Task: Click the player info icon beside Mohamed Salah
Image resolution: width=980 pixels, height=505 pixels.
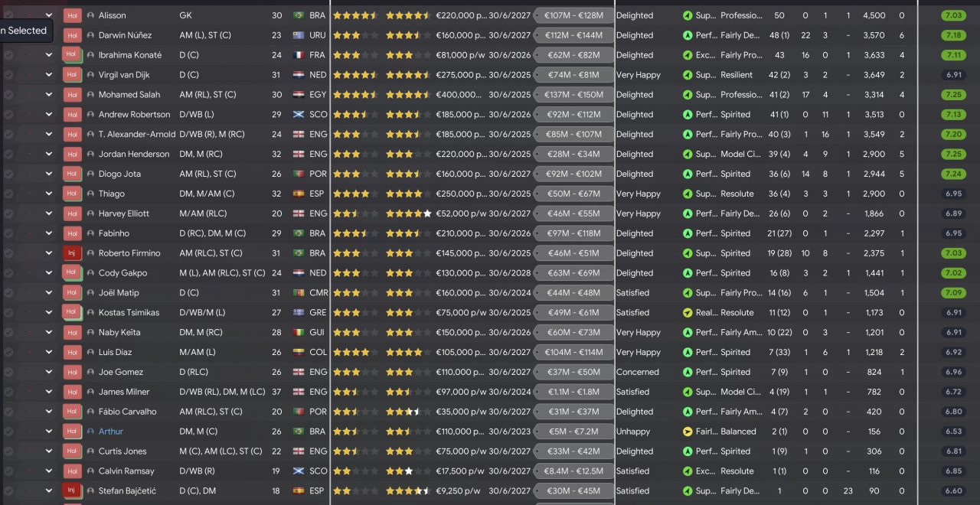Action: coord(90,95)
